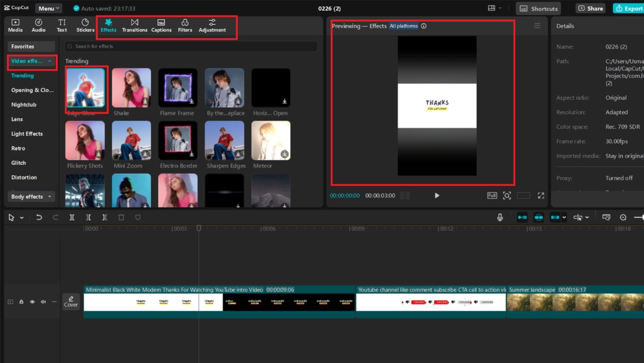The height and width of the screenshot is (363, 644).
Task: Click the Export button
Action: click(629, 8)
